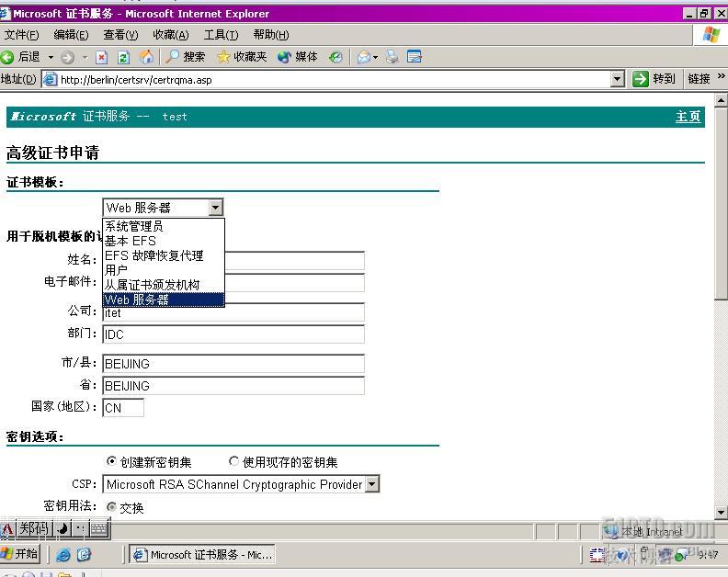
Task: Open the Search (搜索) toolbar button
Action: click(185, 57)
